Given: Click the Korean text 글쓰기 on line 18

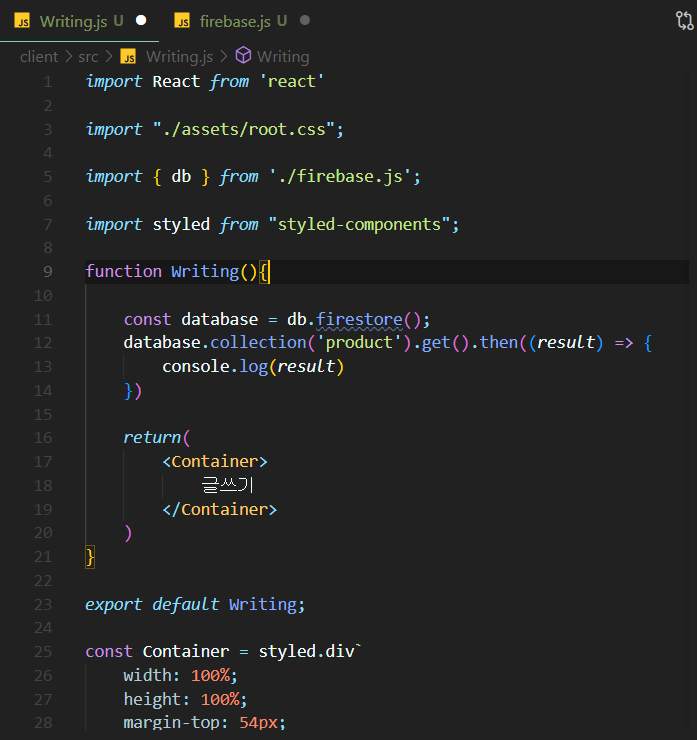Looking at the screenshot, I should click(227, 485).
